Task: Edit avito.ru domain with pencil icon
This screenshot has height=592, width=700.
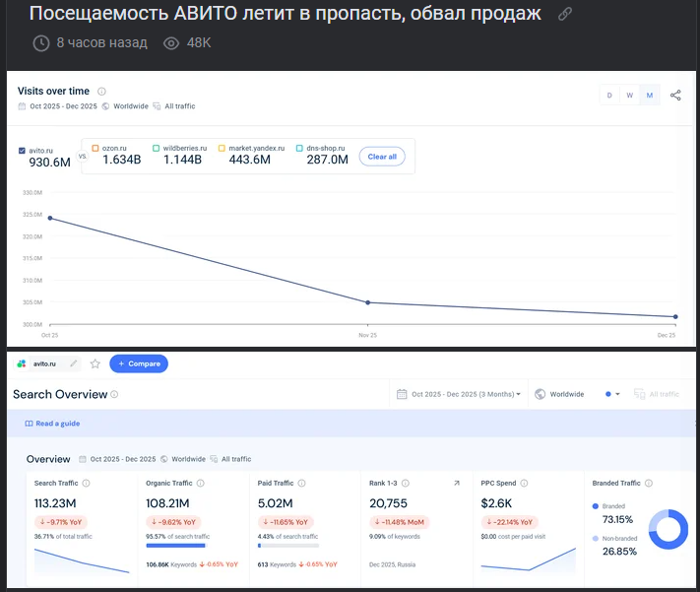Action: 74,363
